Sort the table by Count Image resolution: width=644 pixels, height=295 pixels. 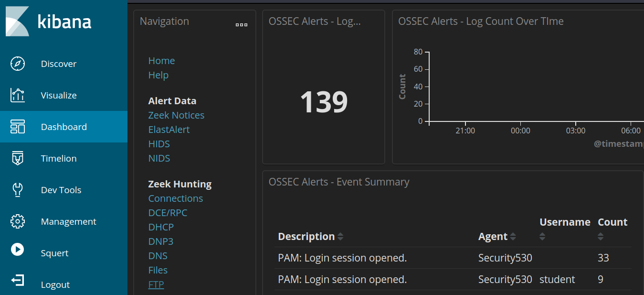coord(601,236)
